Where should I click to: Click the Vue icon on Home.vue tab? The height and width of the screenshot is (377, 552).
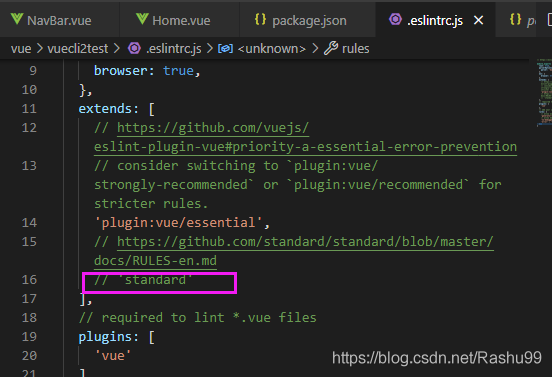pos(142,19)
